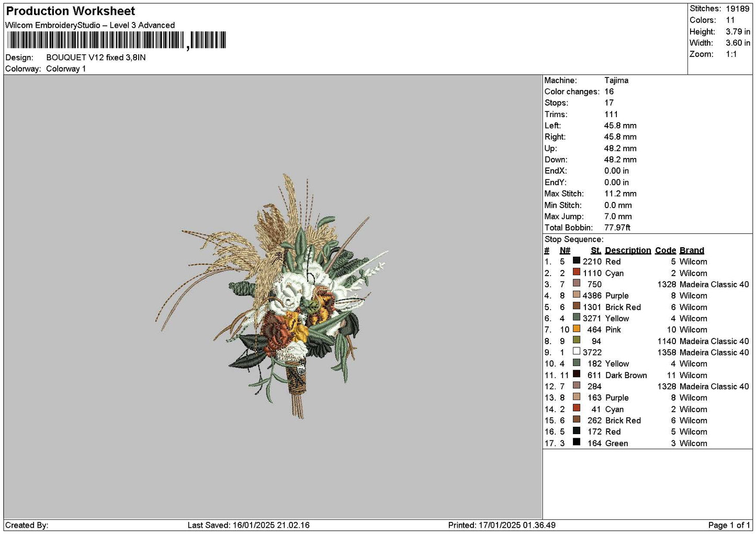This screenshot has height=534, width=756.
Task: Select the swatch in stop 10 with 182 stitches
Action: [x=577, y=362]
